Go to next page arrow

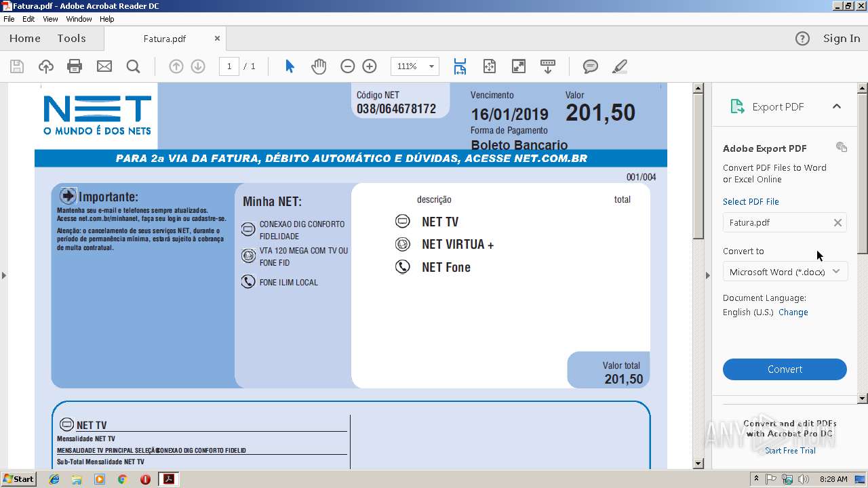pos(198,66)
